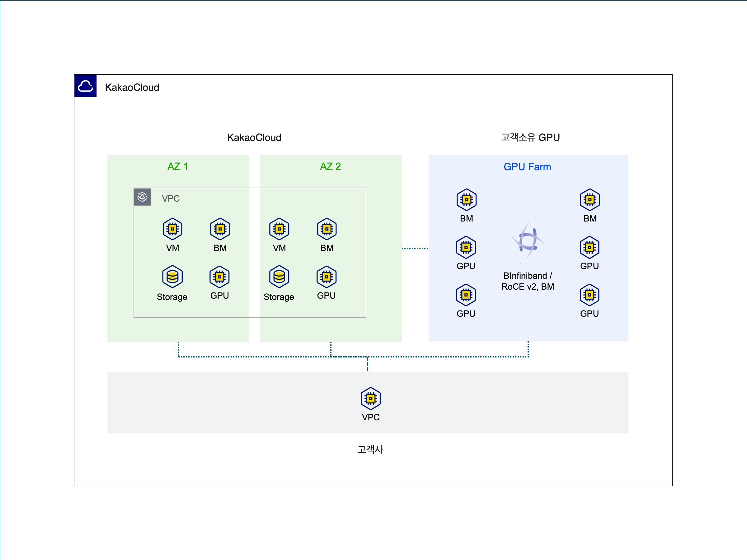
Task: Click the AZ 1 heading label
Action: 178,166
